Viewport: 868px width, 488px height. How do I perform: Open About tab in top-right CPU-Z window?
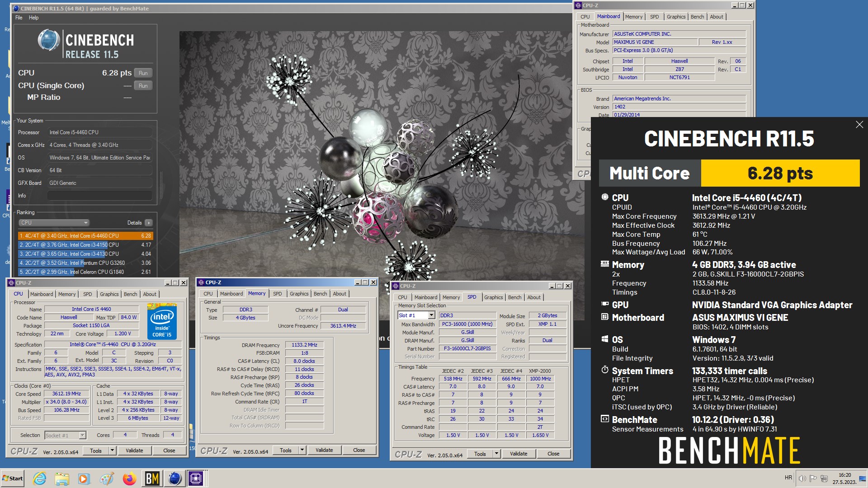(x=716, y=17)
